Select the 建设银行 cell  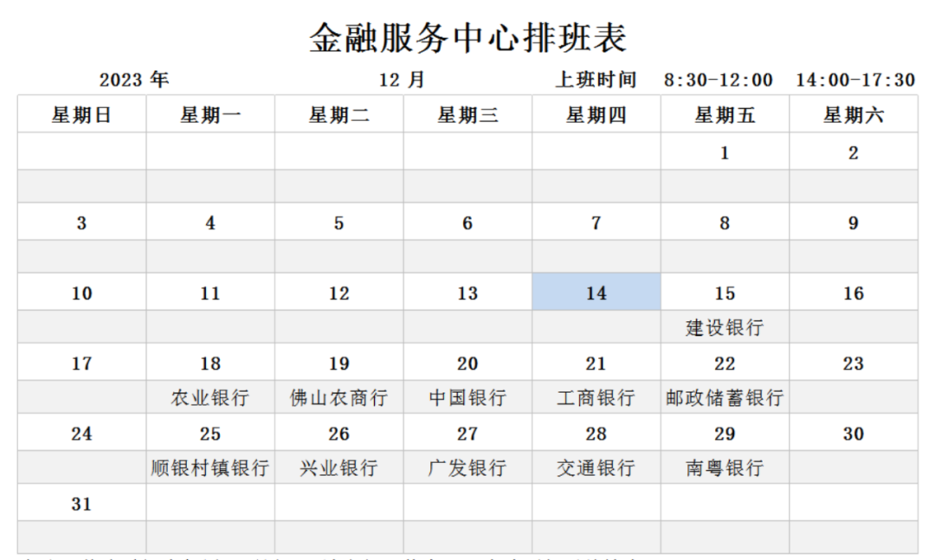tap(725, 327)
